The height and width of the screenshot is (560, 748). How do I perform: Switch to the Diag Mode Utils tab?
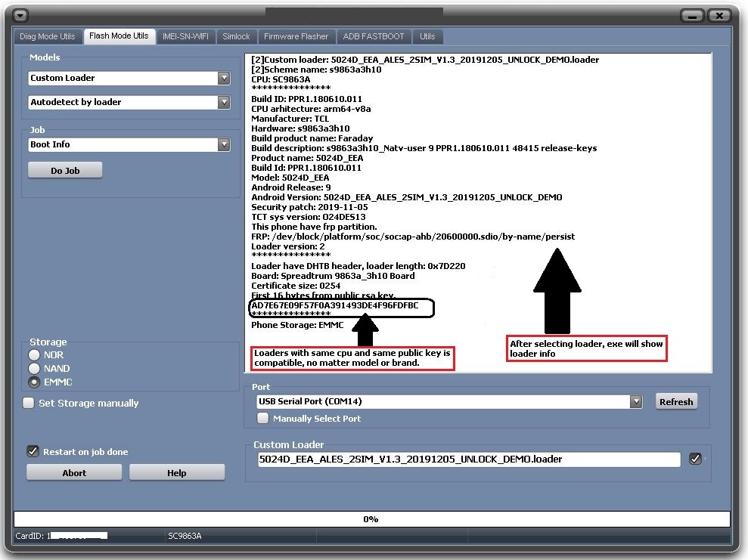point(48,36)
